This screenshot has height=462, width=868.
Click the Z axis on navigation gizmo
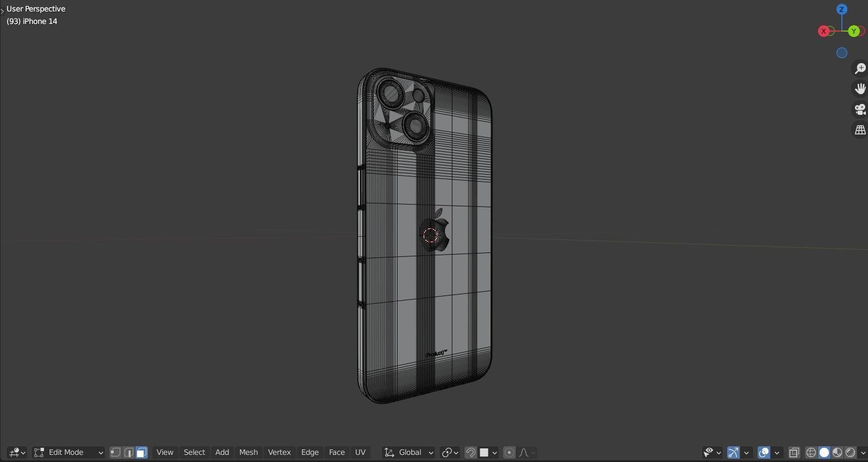841,9
